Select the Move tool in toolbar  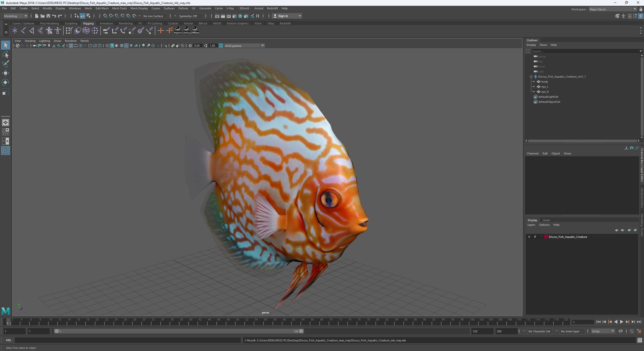[x=6, y=73]
